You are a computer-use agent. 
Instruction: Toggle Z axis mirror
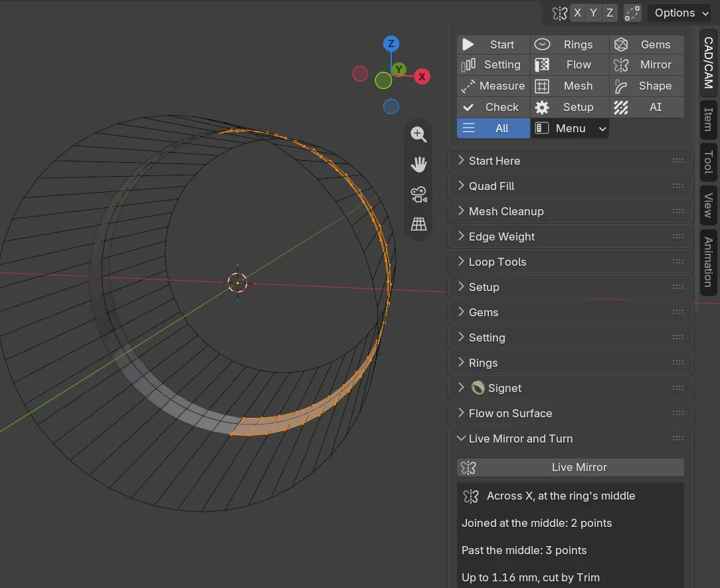[x=609, y=13]
